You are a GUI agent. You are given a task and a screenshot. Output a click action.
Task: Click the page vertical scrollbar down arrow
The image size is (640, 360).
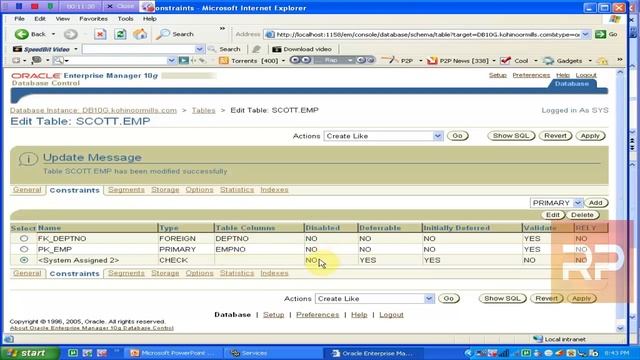pos(620,328)
